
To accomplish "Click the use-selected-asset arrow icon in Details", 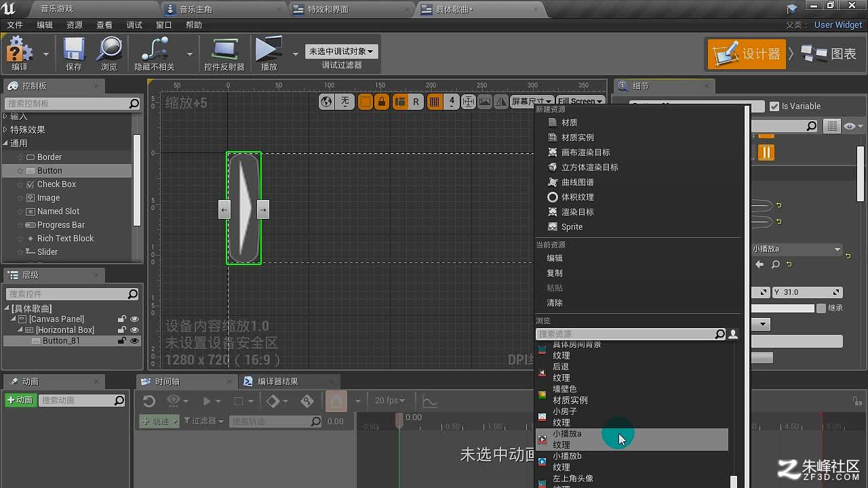I will pos(759,264).
